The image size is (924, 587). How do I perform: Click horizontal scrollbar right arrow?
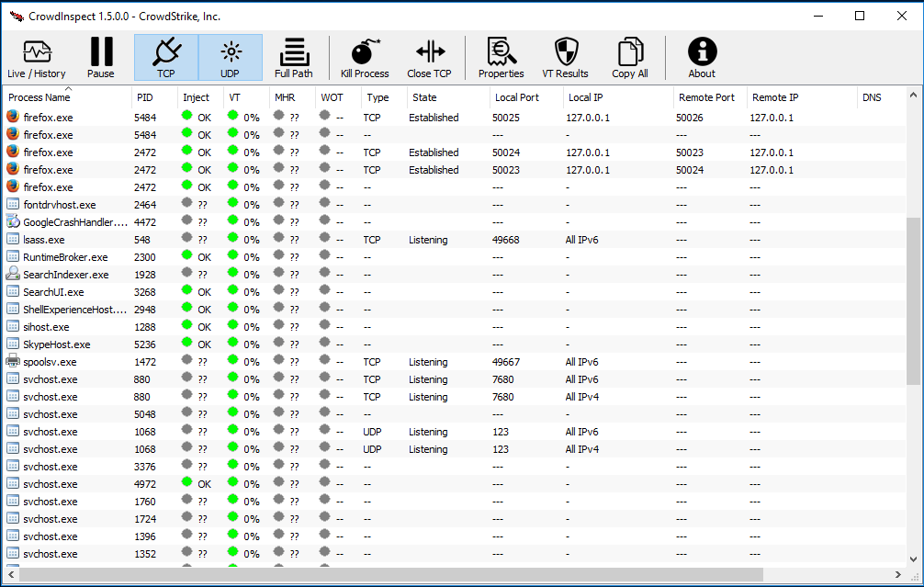(x=898, y=574)
